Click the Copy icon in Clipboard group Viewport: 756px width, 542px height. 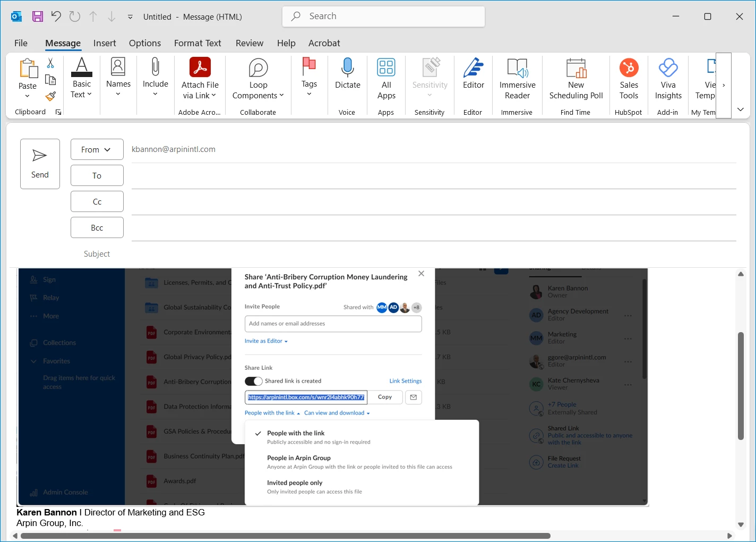click(50, 80)
